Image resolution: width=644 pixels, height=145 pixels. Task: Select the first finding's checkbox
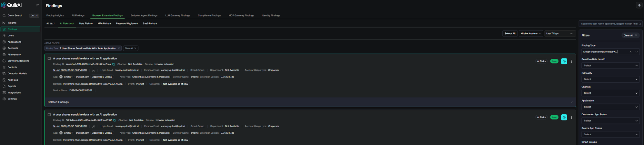point(49,58)
